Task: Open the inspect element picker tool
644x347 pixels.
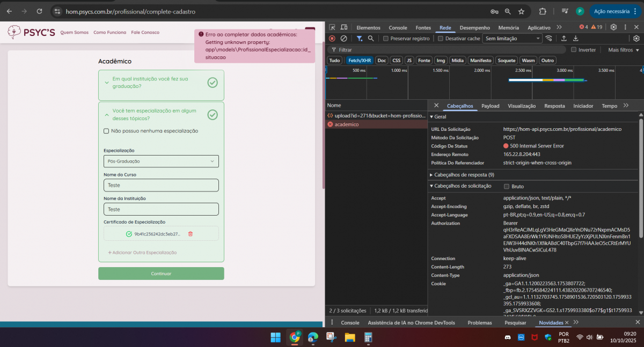Action: (x=332, y=27)
